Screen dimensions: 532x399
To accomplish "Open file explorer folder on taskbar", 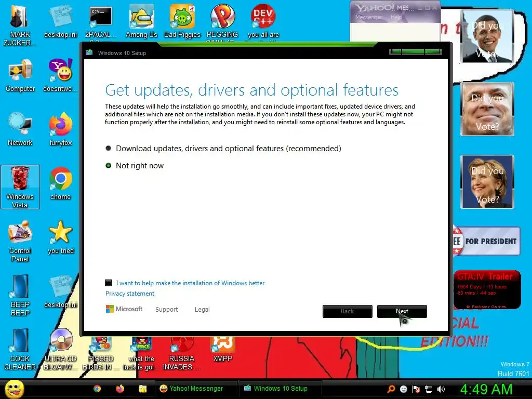I will [x=142, y=389].
